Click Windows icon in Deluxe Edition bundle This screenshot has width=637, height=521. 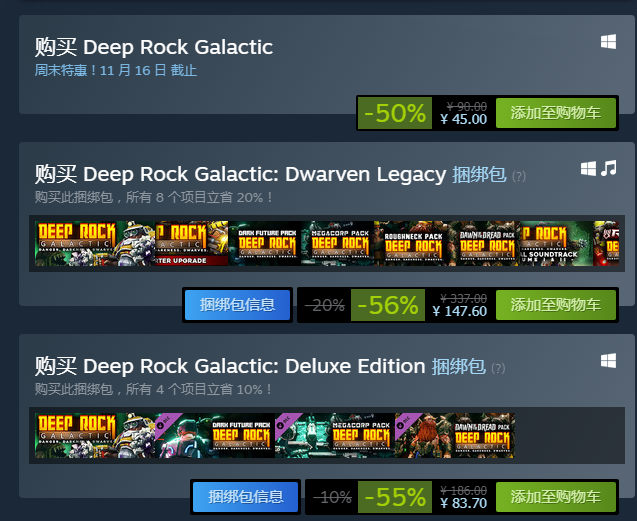[608, 360]
